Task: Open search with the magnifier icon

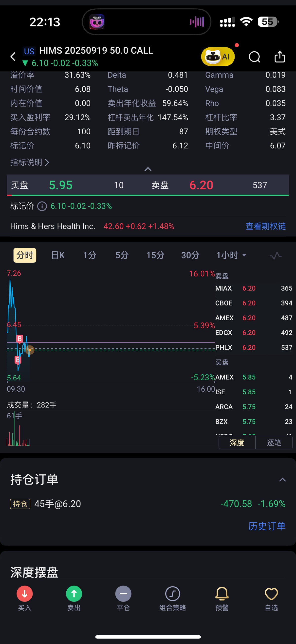Action: pyautogui.click(x=255, y=57)
